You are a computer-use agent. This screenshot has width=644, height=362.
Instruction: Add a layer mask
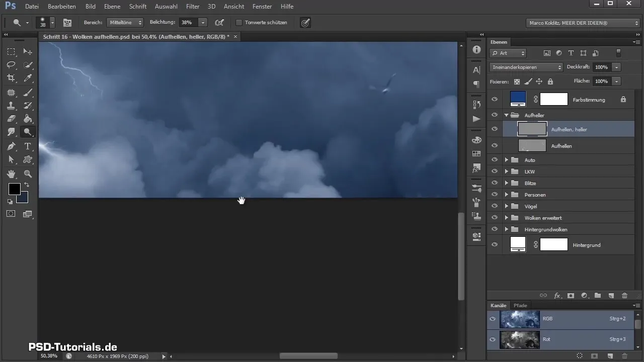tap(571, 296)
